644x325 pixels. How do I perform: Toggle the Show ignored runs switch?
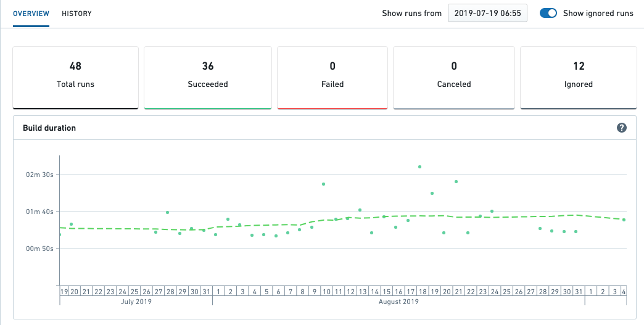(548, 13)
